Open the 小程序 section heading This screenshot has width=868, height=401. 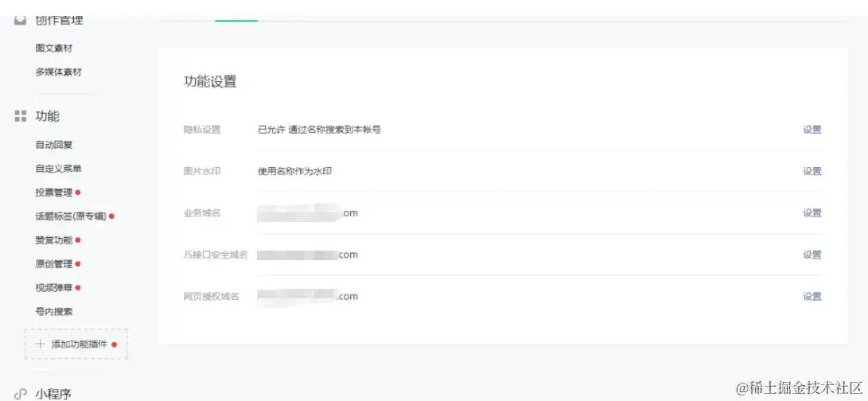(x=53, y=395)
